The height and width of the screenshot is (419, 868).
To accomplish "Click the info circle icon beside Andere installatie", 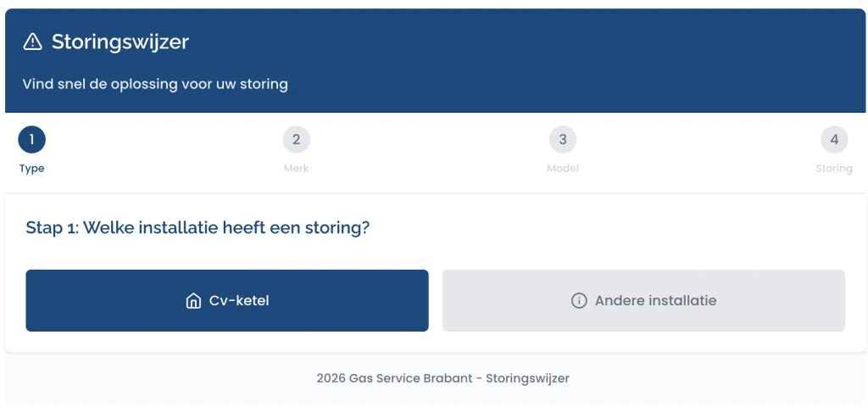I will (x=579, y=301).
